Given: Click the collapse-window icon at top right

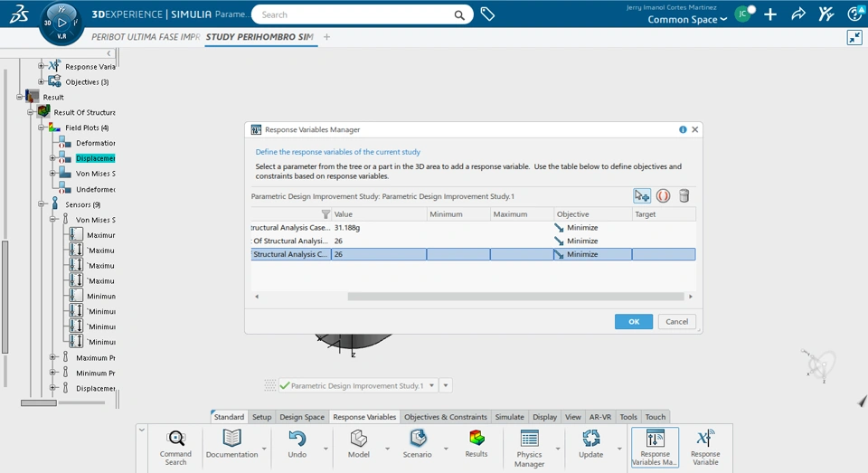Looking at the screenshot, I should pos(854,38).
